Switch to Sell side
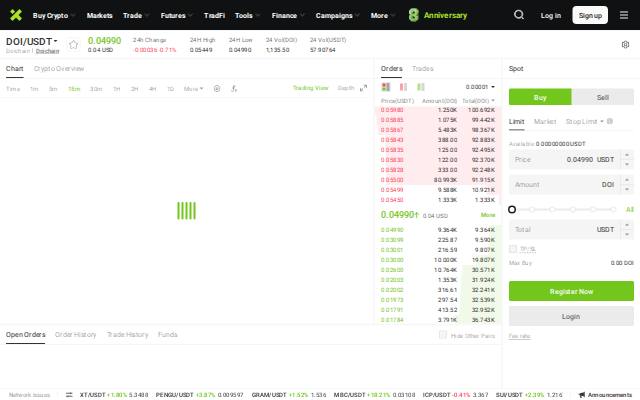 (602, 98)
